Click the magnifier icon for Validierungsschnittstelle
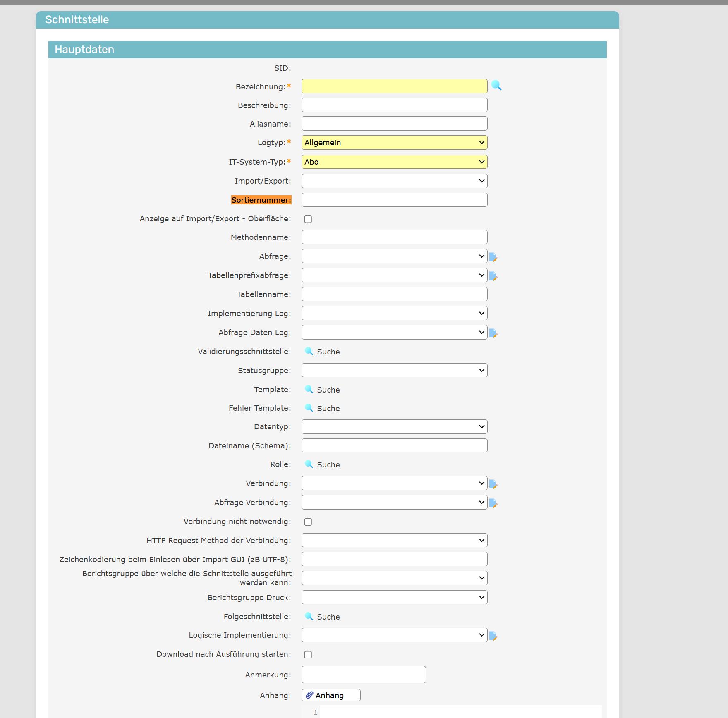Viewport: 728px width, 718px height. (x=309, y=351)
